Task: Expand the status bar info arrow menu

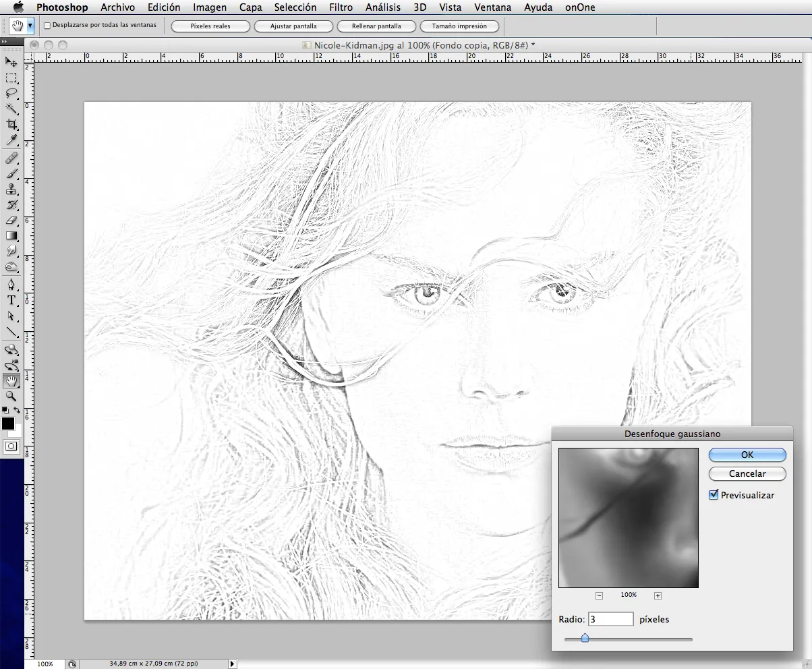Action: click(233, 664)
